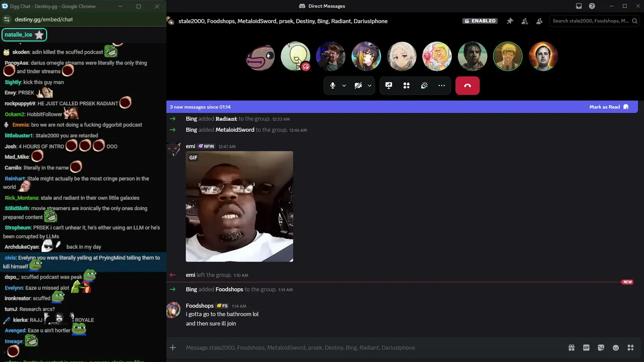Image resolution: width=644 pixels, height=362 pixels.
Task: Click the Discord search field
Action: pos(594,21)
